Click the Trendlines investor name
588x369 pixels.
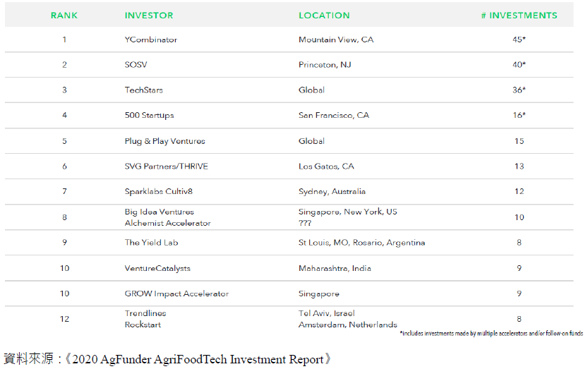tap(145, 313)
